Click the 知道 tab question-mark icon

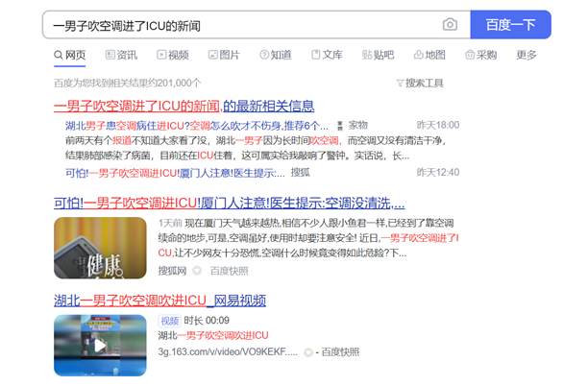coord(264,55)
